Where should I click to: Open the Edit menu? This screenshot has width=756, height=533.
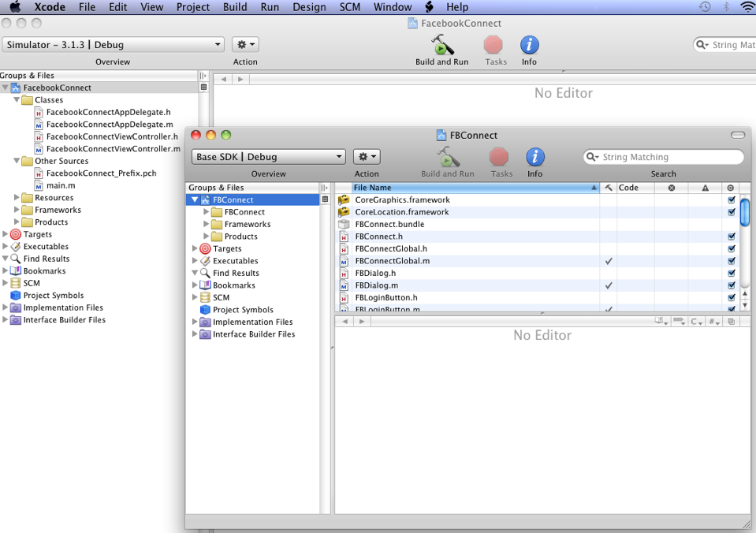tap(118, 7)
